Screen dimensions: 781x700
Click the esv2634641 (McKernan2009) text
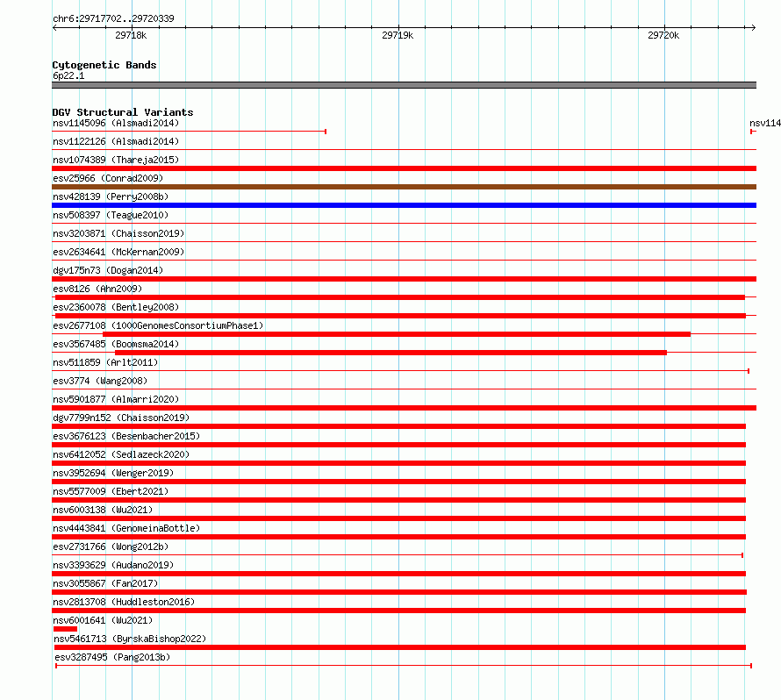pyautogui.click(x=118, y=252)
